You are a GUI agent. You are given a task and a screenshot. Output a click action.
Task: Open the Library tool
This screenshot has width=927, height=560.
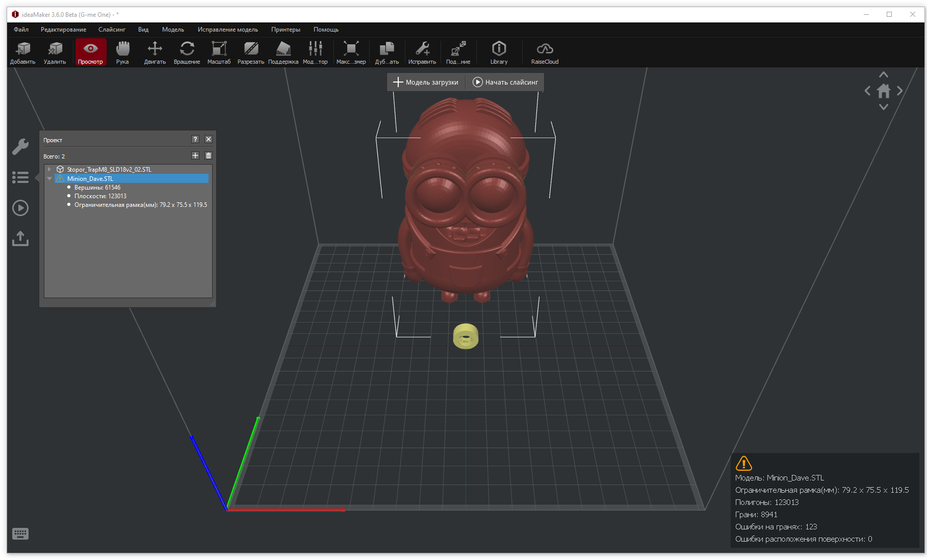pos(499,52)
